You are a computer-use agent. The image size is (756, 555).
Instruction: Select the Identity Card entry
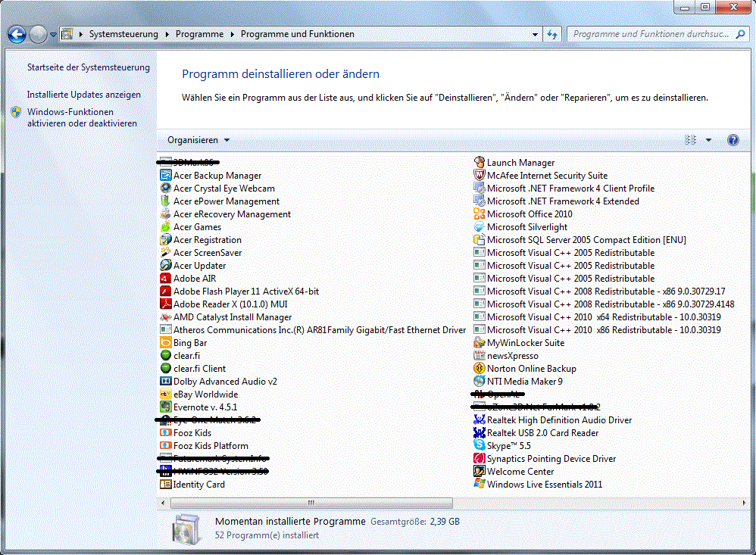[x=192, y=484]
